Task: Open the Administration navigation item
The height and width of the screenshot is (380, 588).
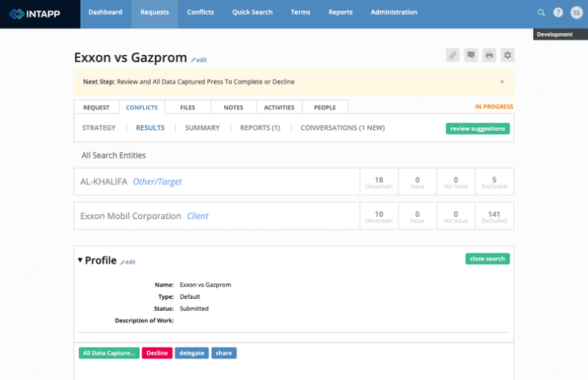Action: (394, 12)
